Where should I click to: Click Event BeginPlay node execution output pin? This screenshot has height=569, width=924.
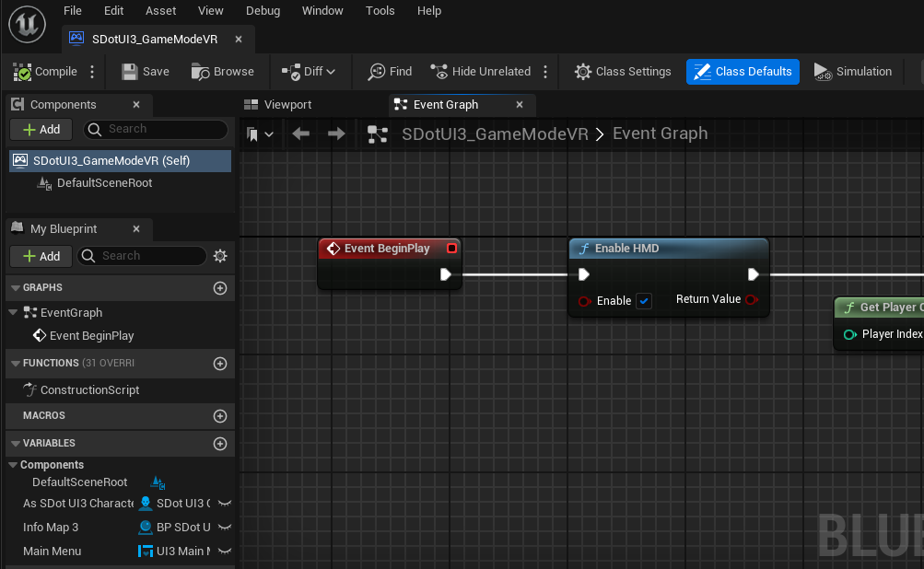click(x=446, y=274)
